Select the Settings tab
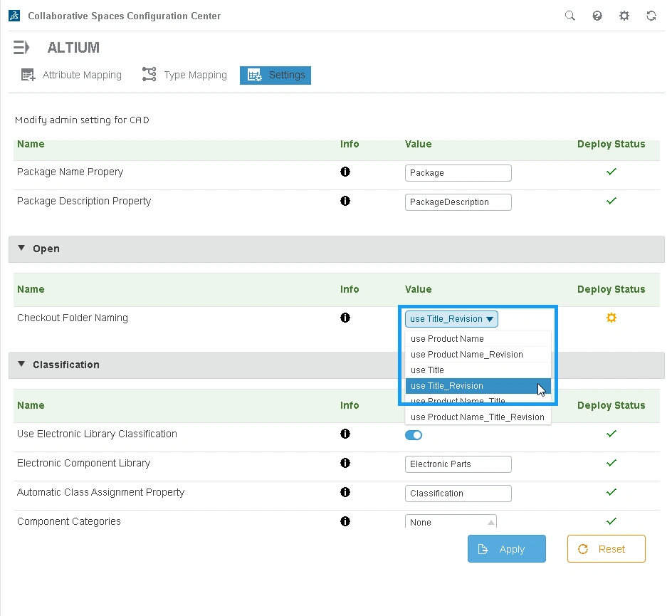The width and height of the screenshot is (672, 616). (x=275, y=75)
